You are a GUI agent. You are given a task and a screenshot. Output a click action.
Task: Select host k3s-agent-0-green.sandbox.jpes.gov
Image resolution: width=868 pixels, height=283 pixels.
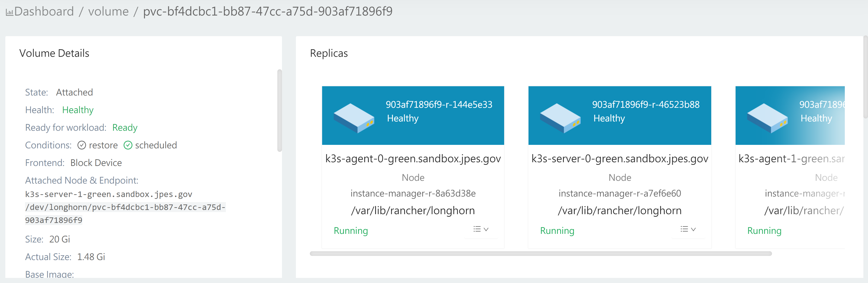pos(413,158)
